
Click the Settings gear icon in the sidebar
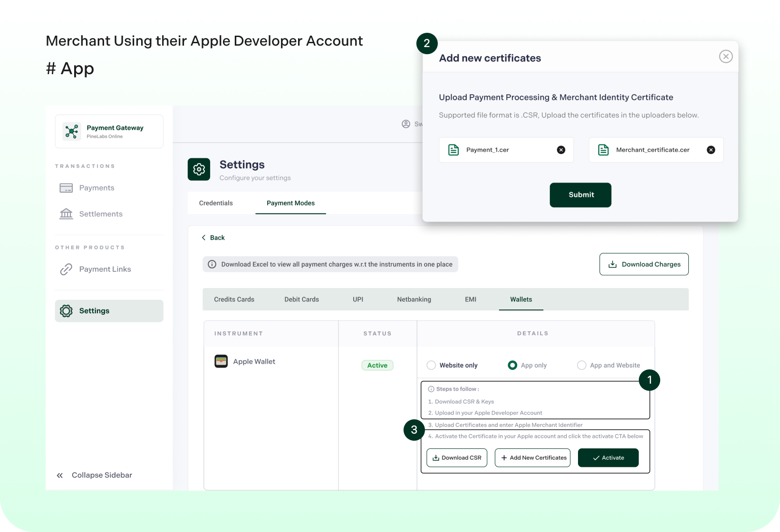pos(67,310)
